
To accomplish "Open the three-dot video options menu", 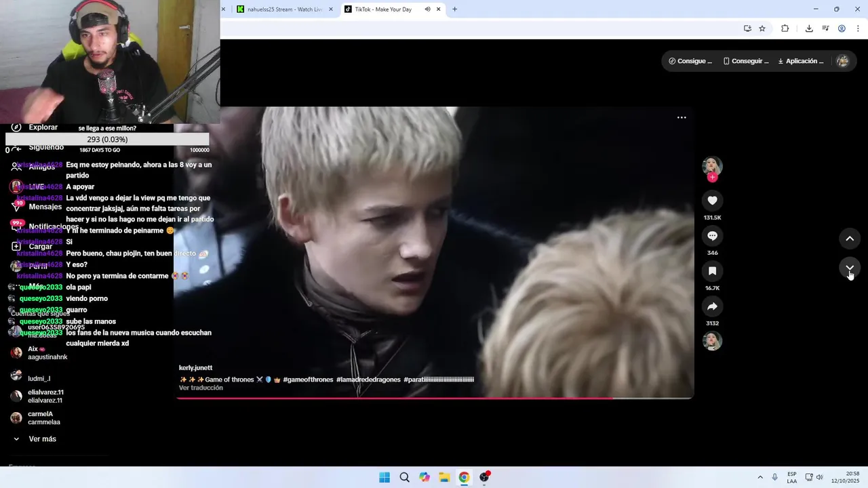I will [682, 117].
